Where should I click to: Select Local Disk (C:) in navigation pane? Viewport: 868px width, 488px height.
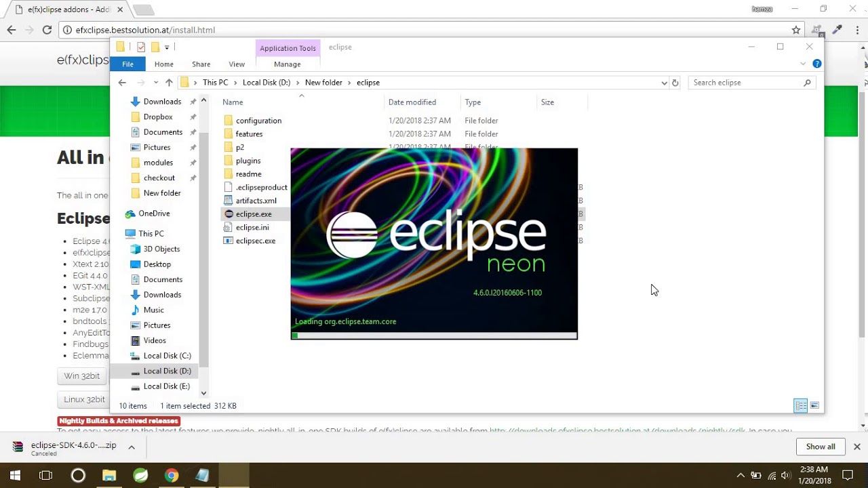167,356
